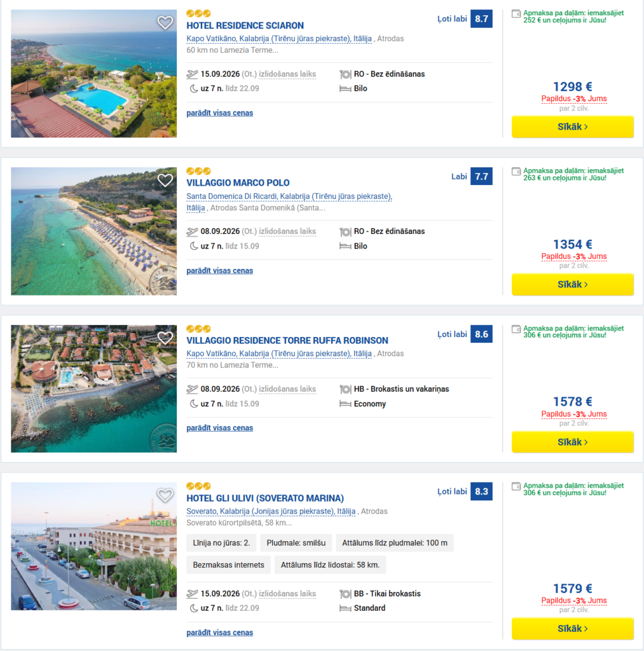Favorite Hotel Residence Sciaron with heart icon
Screen dimensions: 644x651
tap(165, 22)
